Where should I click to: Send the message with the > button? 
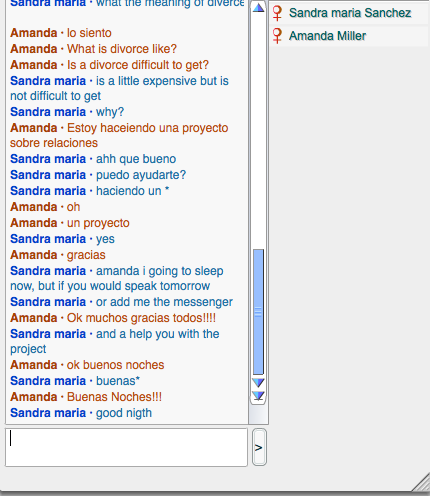259,447
